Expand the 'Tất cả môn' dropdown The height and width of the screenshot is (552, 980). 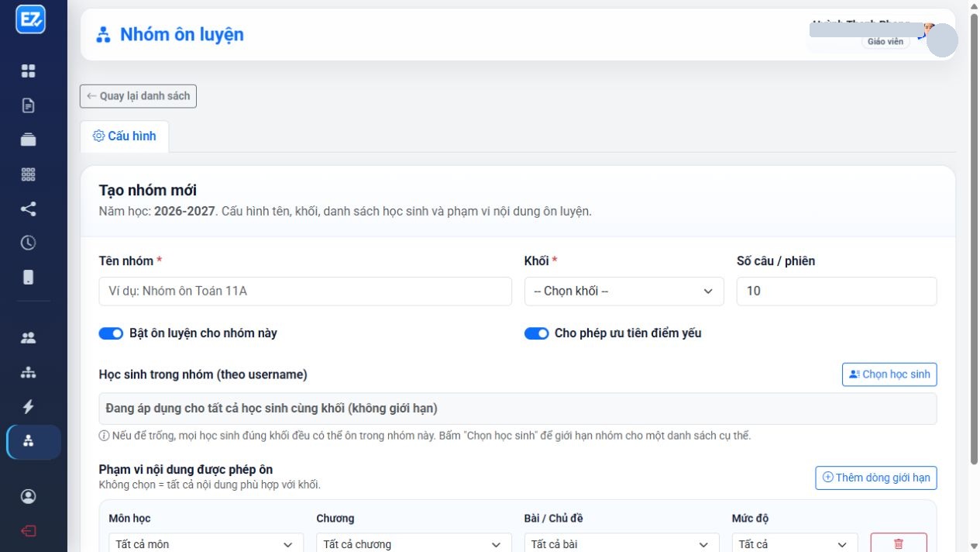[206, 544]
